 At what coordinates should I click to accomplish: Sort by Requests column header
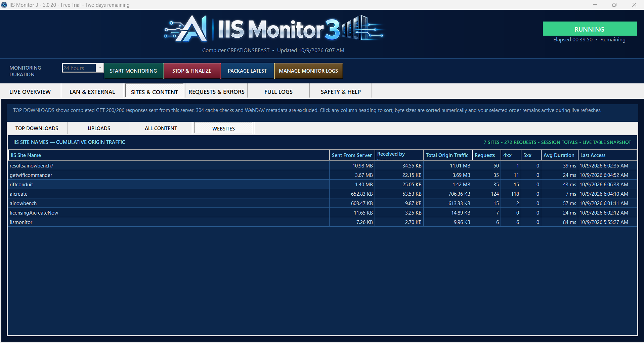point(486,155)
